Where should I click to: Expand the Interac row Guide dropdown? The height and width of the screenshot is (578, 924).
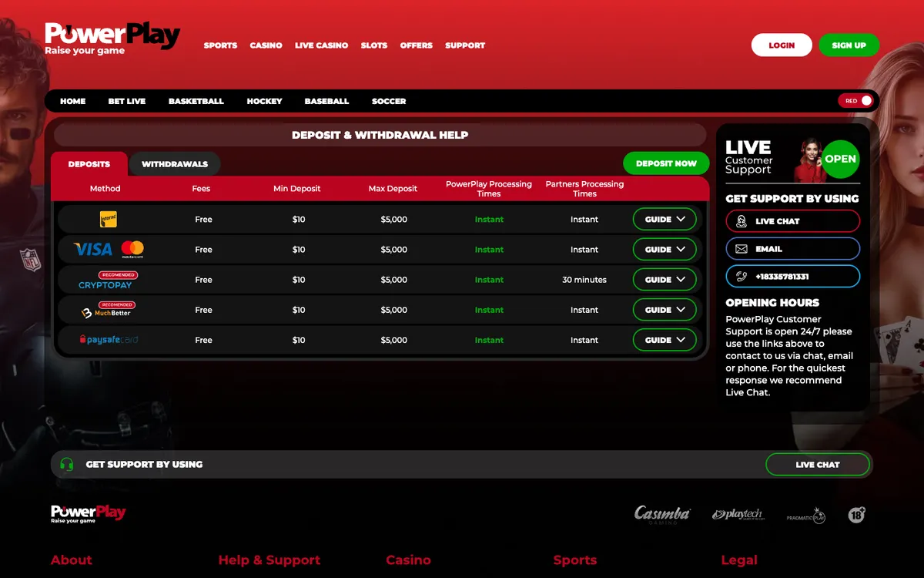[x=665, y=220]
